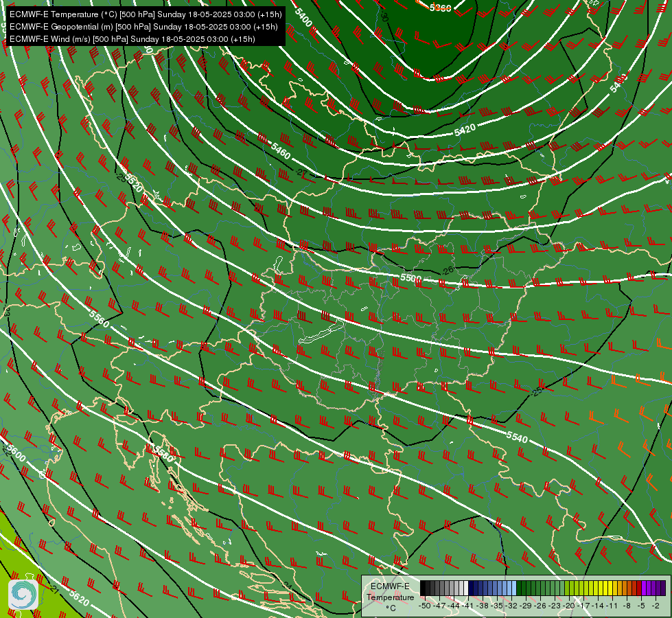Click the -14 tick label in legend
This screenshot has height=618, width=672.
click(599, 606)
